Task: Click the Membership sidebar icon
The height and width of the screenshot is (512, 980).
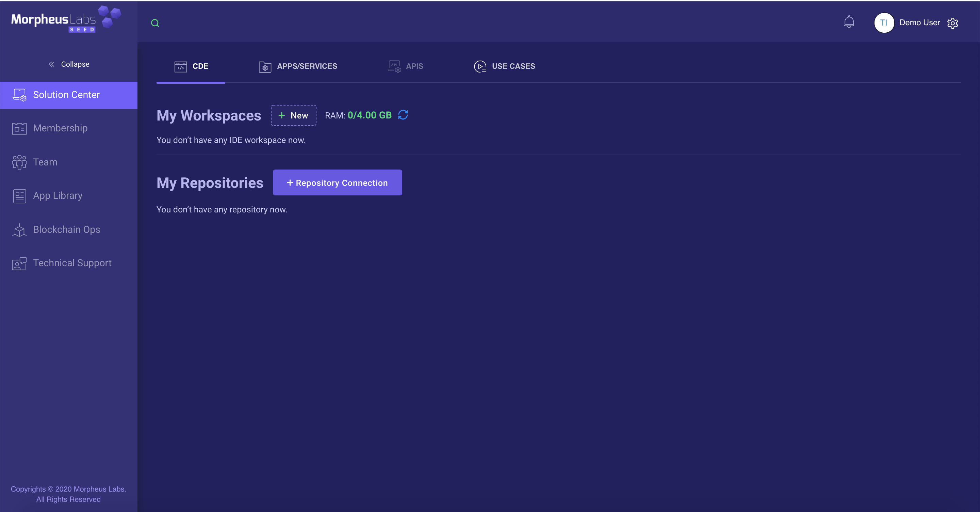Action: tap(19, 128)
